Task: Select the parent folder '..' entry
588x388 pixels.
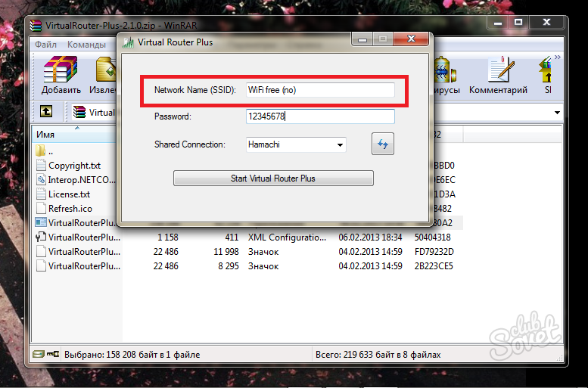Action: [50, 151]
